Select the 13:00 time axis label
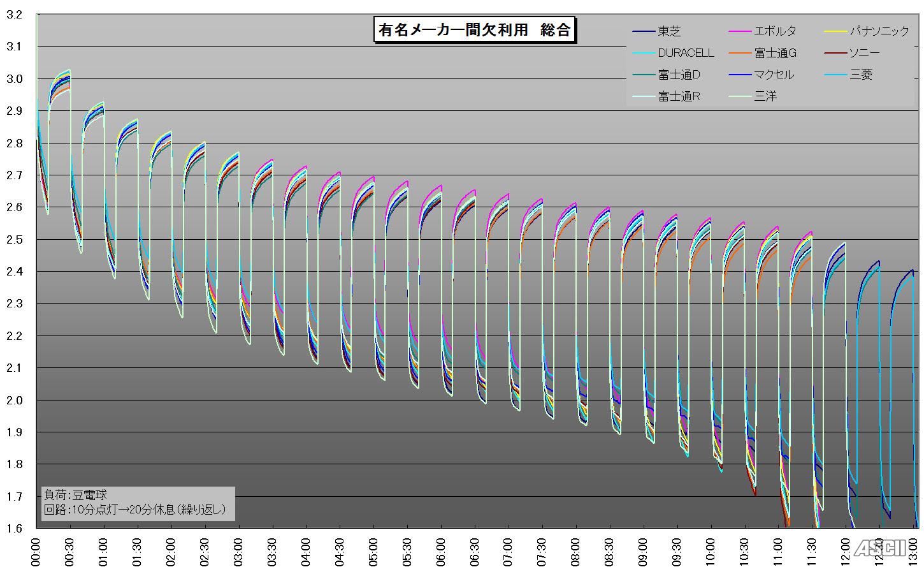924x574 pixels. (914, 552)
